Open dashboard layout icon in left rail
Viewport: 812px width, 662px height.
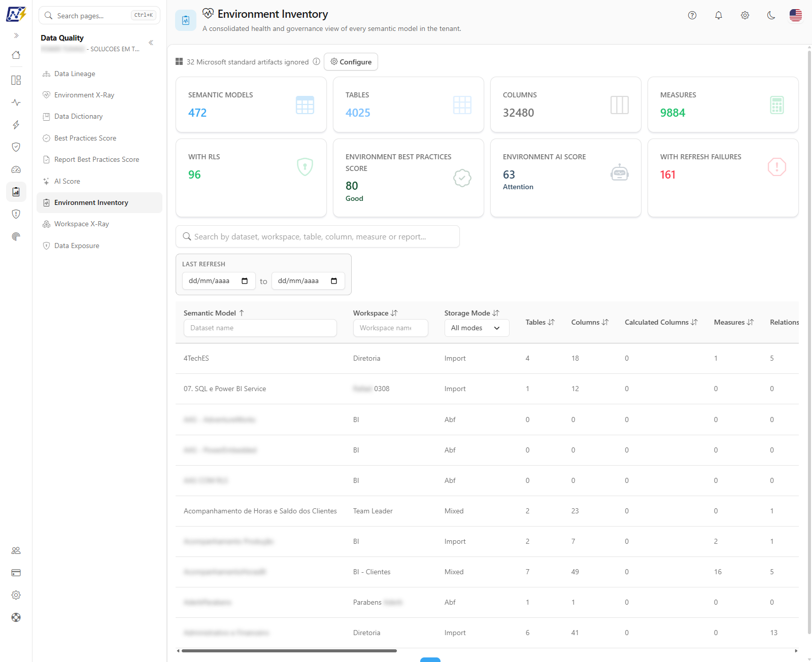pyautogui.click(x=16, y=80)
